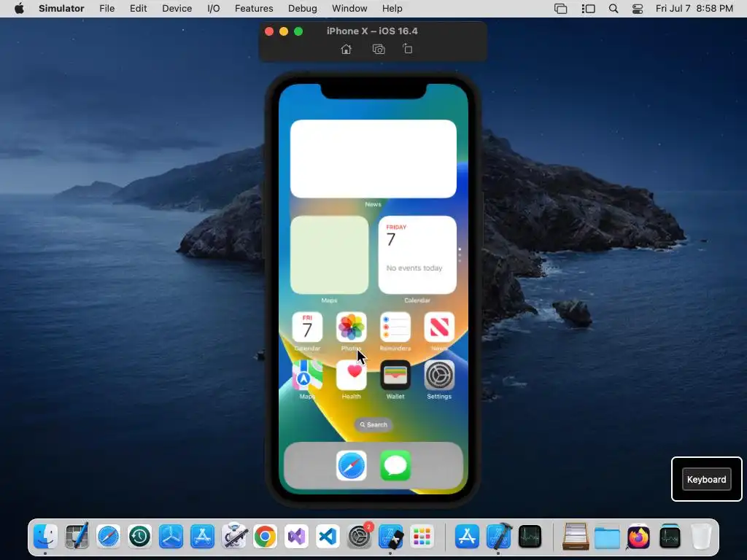The height and width of the screenshot is (560, 747).
Task: Open the Simulator application menu
Action: click(x=61, y=8)
